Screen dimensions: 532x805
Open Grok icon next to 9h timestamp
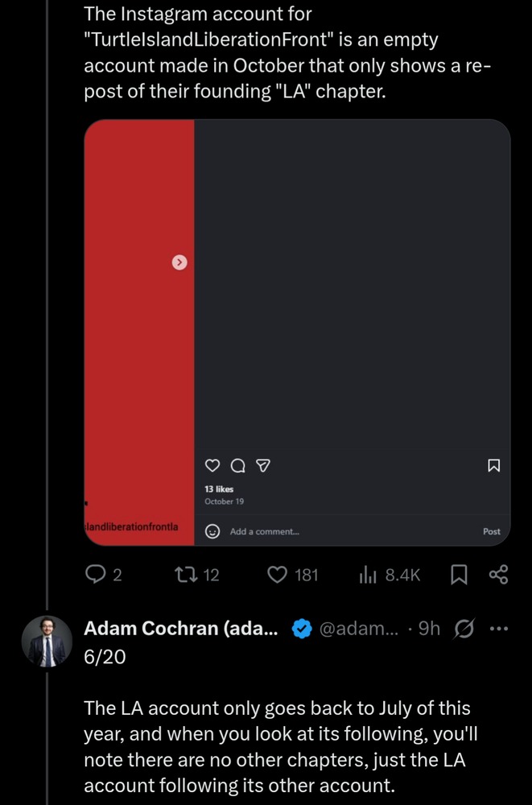tap(464, 629)
